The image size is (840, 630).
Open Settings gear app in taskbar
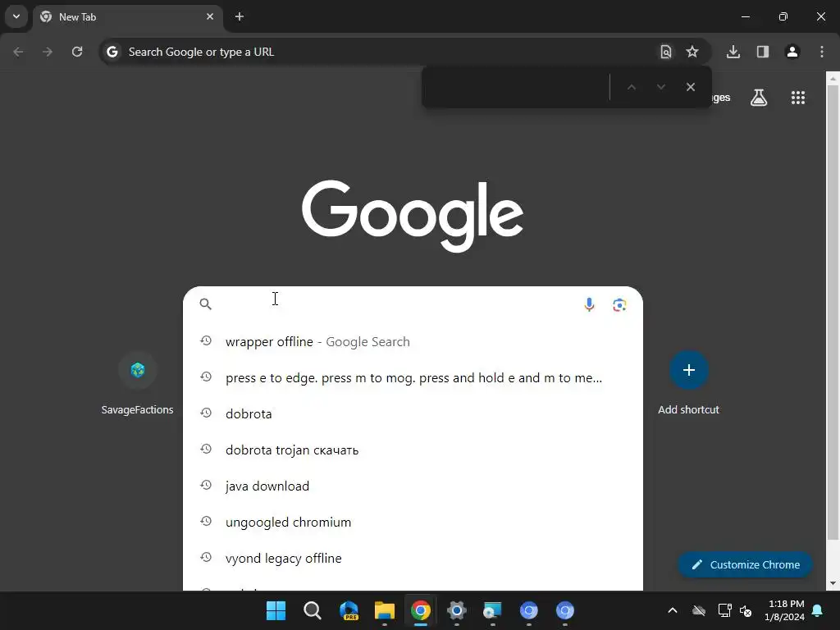(x=456, y=610)
